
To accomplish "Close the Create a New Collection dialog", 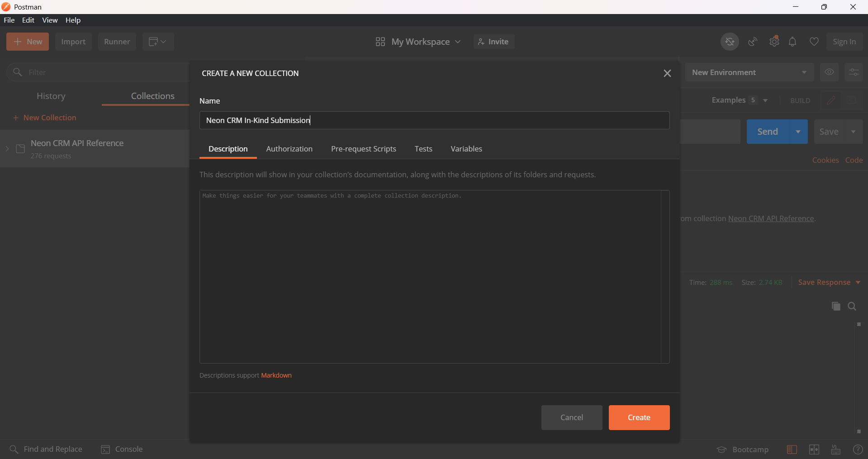I will point(667,73).
